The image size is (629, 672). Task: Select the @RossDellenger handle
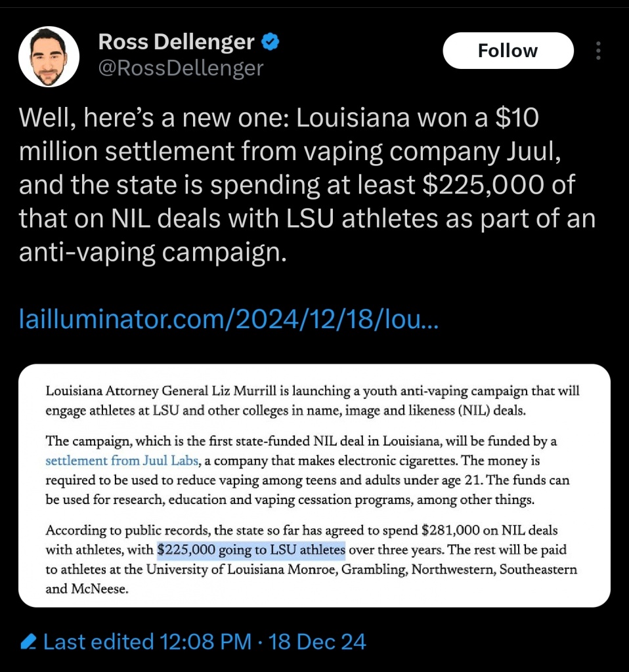pos(181,68)
